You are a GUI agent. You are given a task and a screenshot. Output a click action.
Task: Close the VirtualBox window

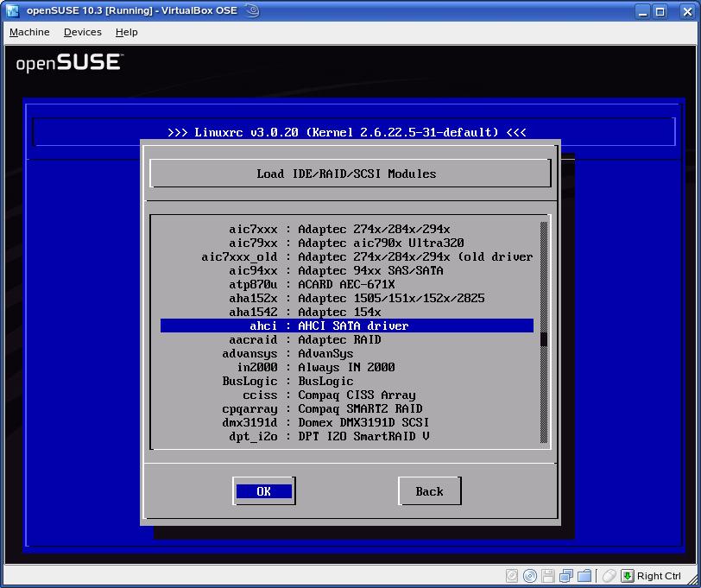point(687,11)
